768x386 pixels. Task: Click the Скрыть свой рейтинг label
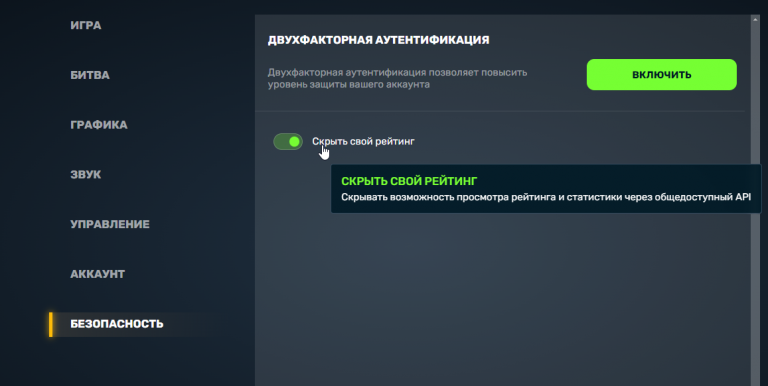tap(363, 142)
